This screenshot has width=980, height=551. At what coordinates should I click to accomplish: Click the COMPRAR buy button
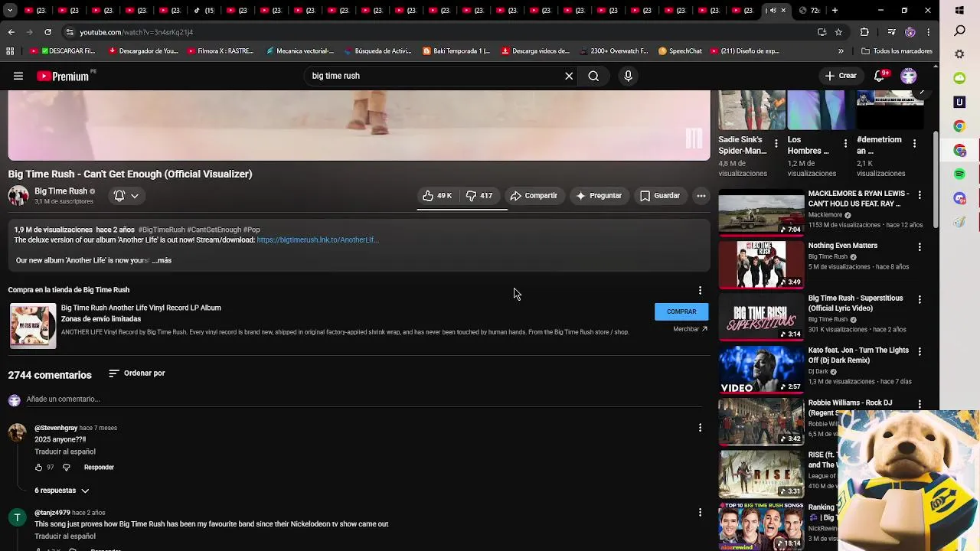tap(681, 311)
